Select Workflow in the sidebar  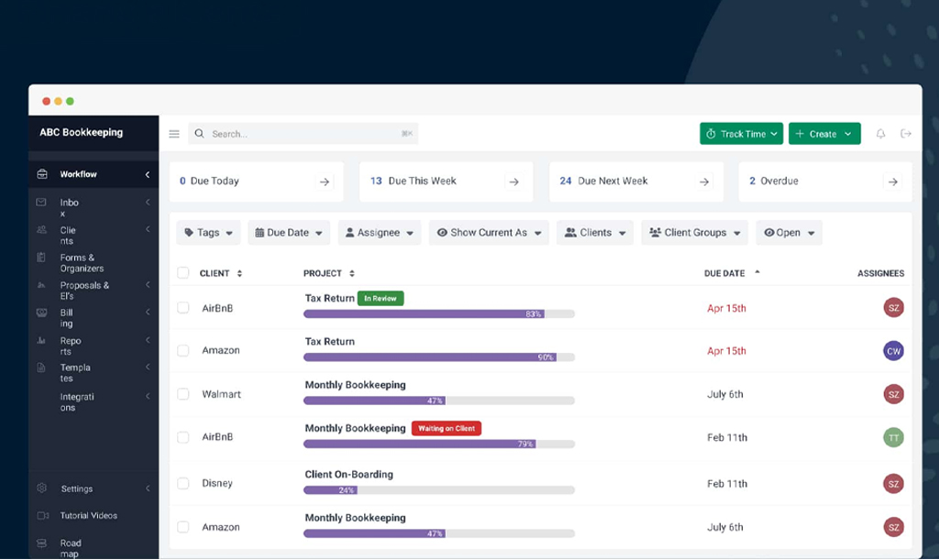[x=79, y=174]
